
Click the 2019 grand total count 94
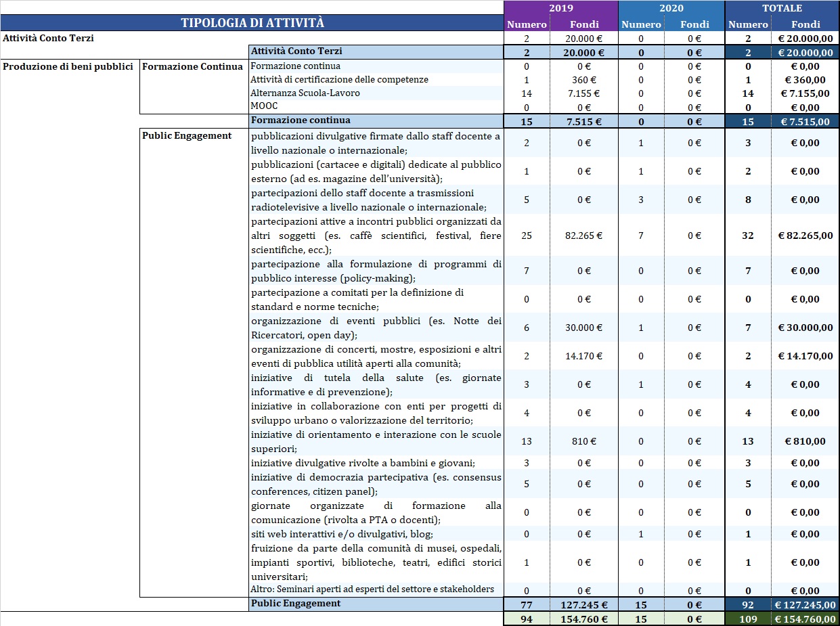click(527, 619)
